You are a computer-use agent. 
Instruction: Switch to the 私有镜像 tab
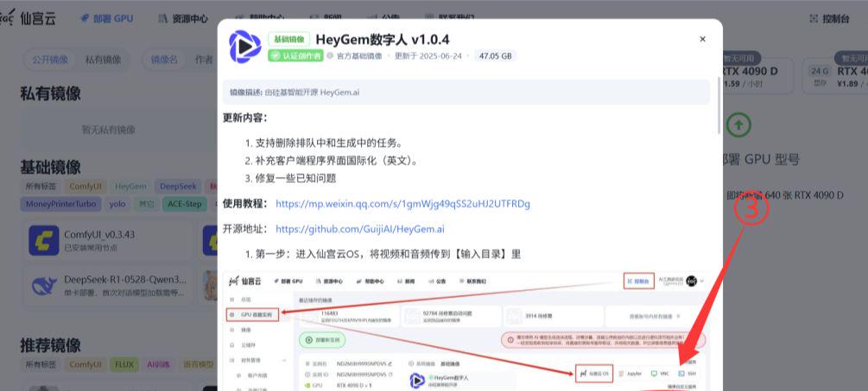coord(103,60)
